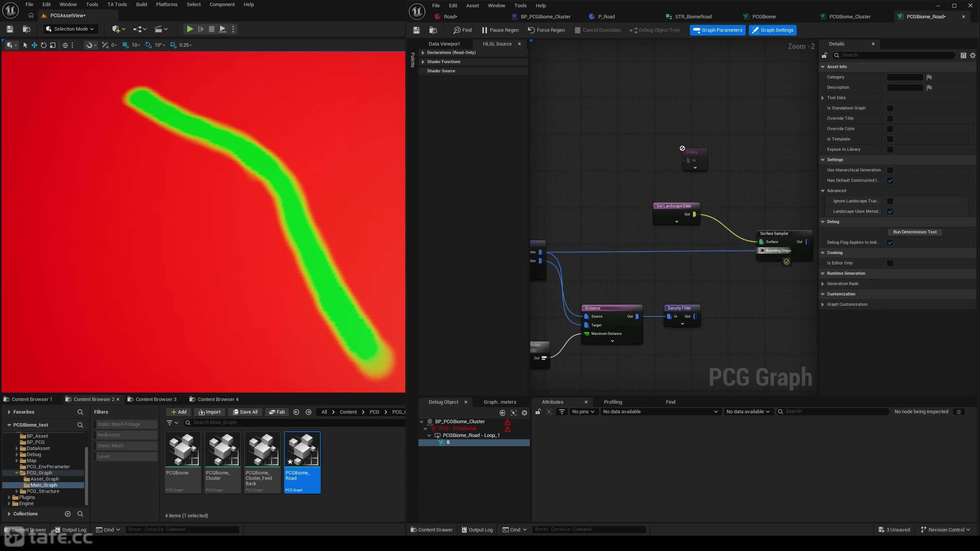
Task: Add new collection plus icon
Action: [68, 514]
